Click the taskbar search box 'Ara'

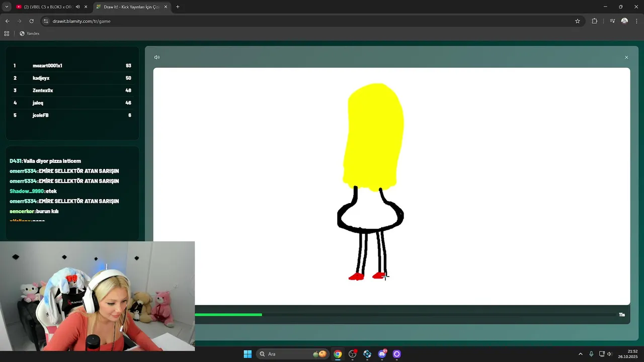pos(292,354)
